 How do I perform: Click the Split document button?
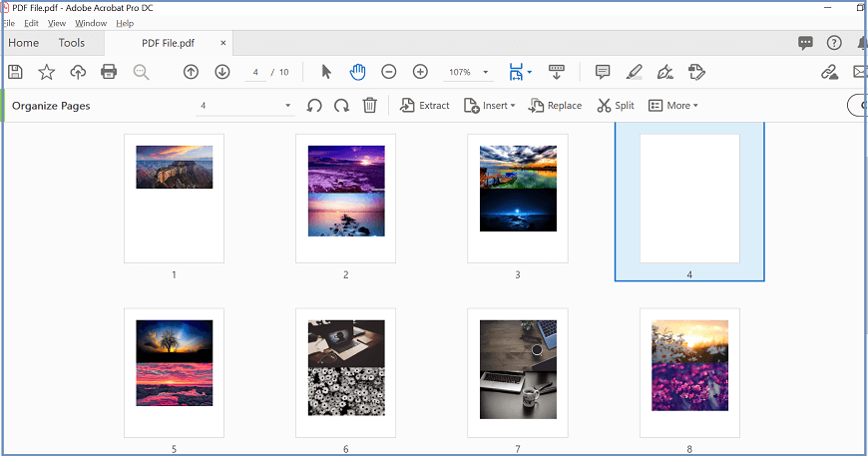[616, 105]
